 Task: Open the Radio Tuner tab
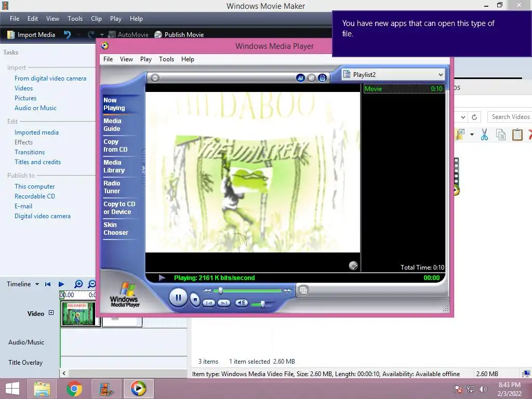coord(112,187)
